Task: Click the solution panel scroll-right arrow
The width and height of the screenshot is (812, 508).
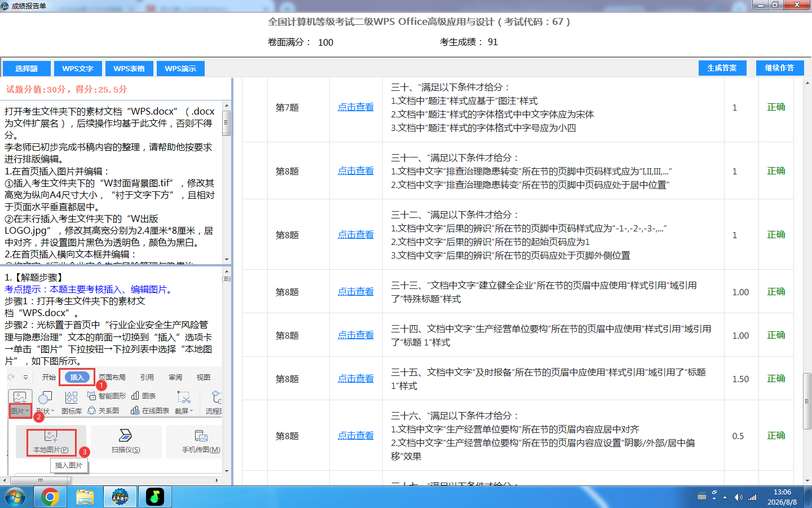Action: pos(217,480)
